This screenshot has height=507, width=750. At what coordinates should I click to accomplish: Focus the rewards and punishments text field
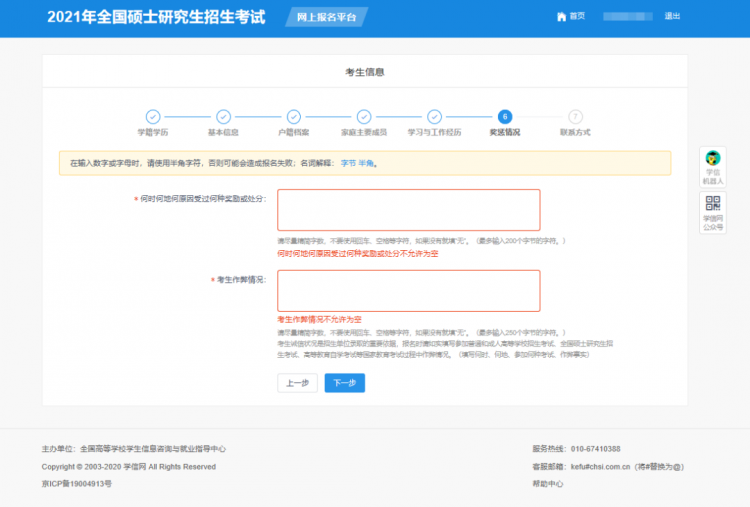click(x=408, y=210)
